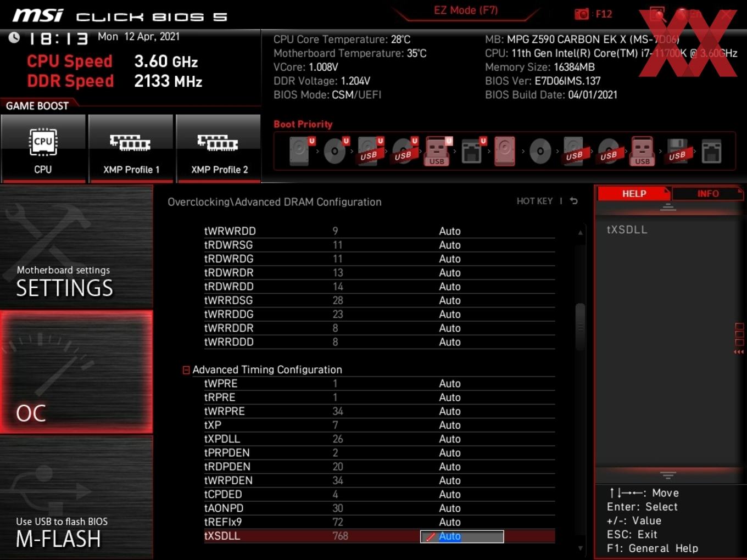
Task: Switch to EZ Mode (F7)
Action: tap(466, 10)
